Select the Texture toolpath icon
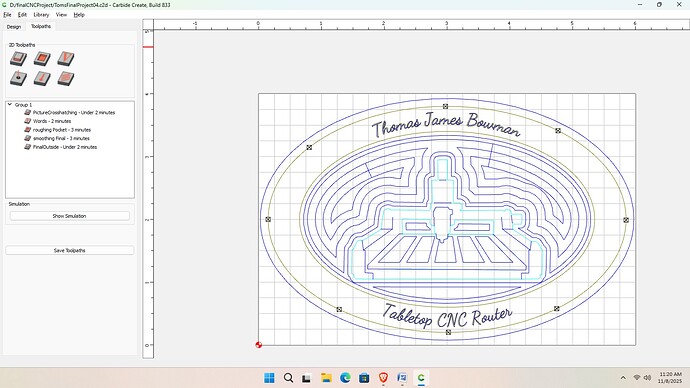 pyautogui.click(x=66, y=78)
